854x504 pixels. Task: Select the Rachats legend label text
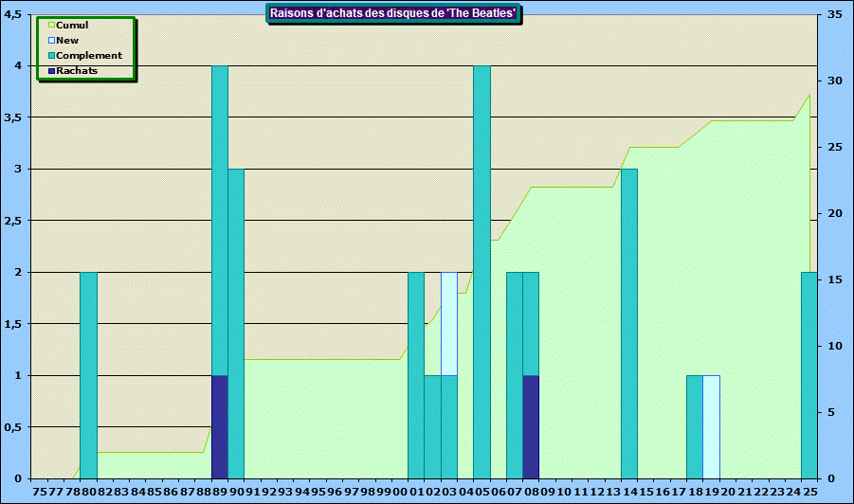pyautogui.click(x=77, y=71)
